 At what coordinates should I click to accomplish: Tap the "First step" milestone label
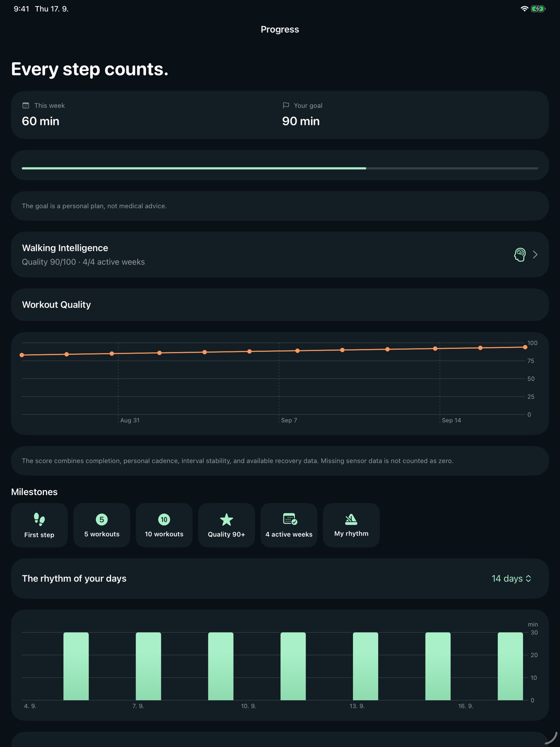[x=39, y=535]
